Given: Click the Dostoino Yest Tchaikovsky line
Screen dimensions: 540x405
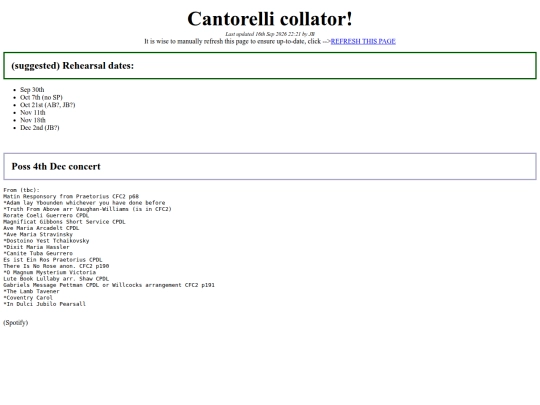Looking at the screenshot, I should (x=46, y=241).
